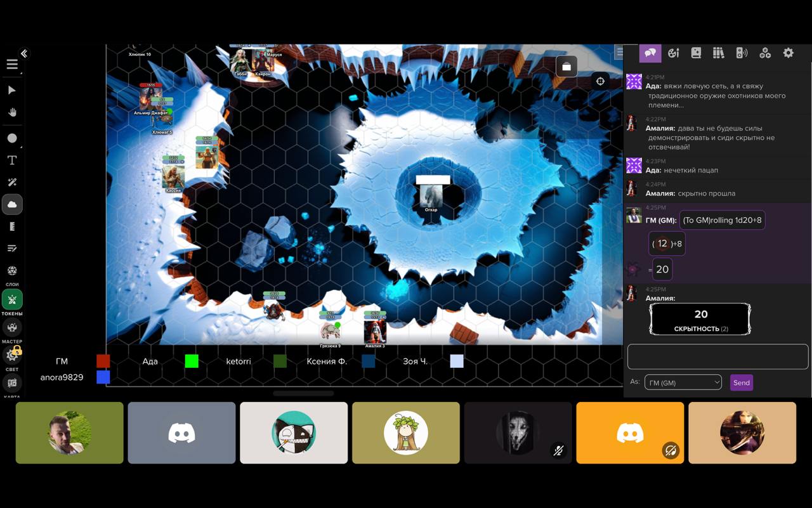Open the Journal tab in sidebar
The image size is (812, 508).
(696, 53)
